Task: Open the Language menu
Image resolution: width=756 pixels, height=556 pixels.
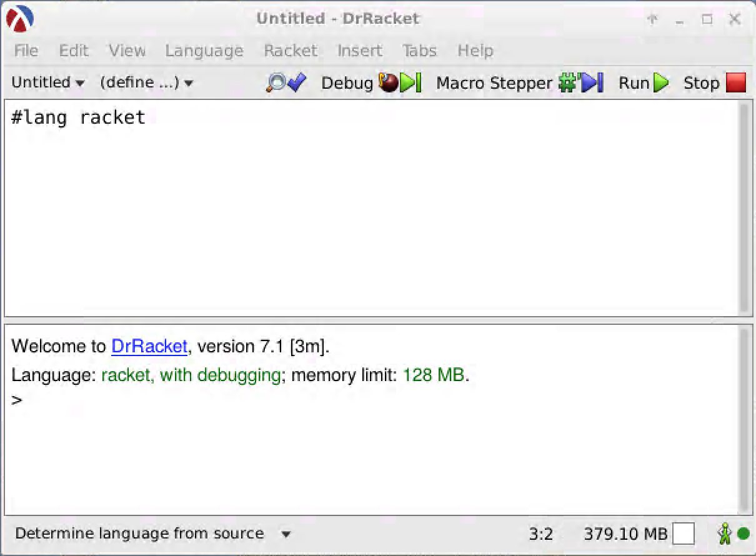Action: [204, 51]
